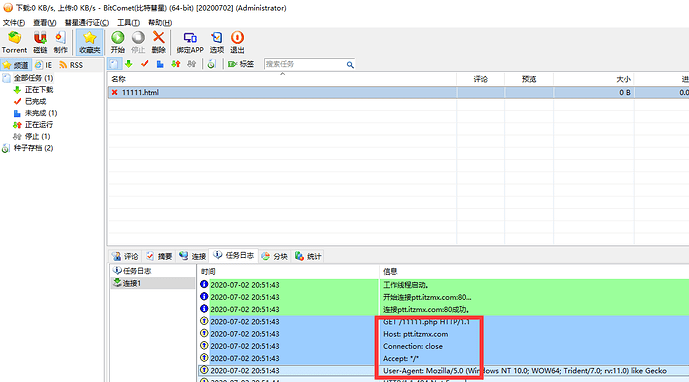The image size is (689, 382).
Task: Click the greyed-out 停止 stop button
Action: click(x=138, y=42)
